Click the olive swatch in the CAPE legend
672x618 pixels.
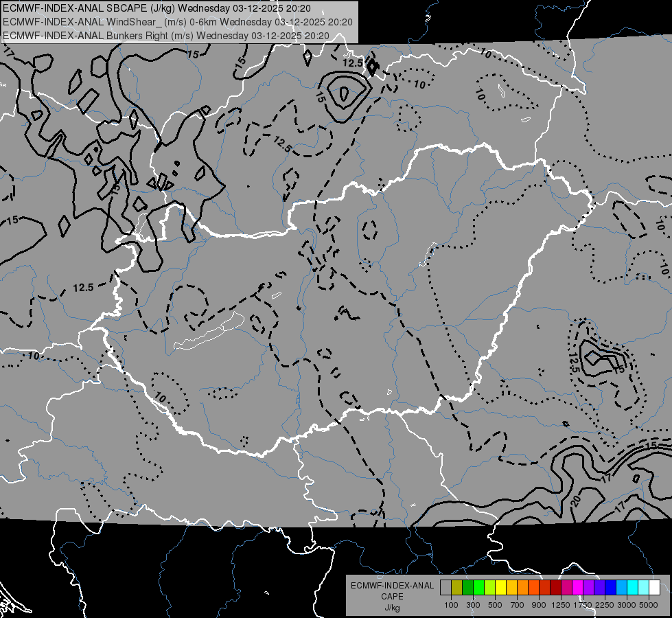point(456,587)
